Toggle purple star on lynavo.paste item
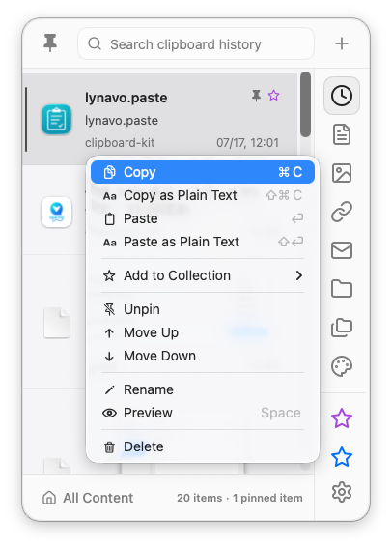The image size is (392, 547). point(273,95)
